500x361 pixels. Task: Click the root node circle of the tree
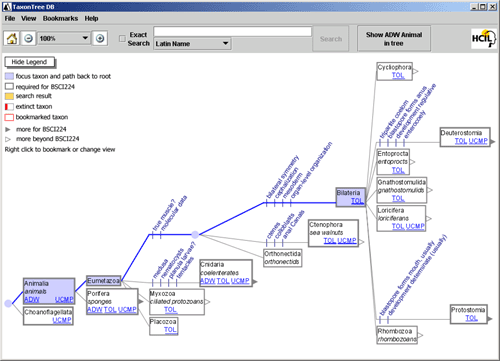8,303
